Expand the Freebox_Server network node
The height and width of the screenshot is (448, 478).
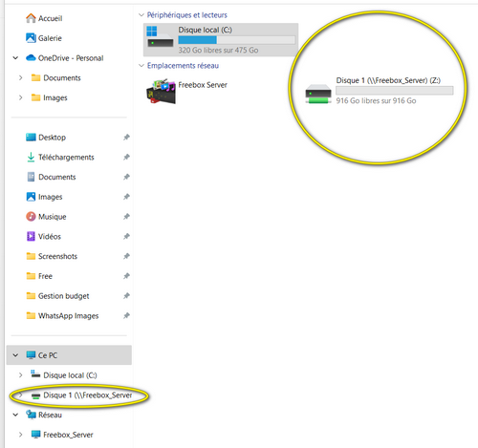pyautogui.click(x=20, y=435)
